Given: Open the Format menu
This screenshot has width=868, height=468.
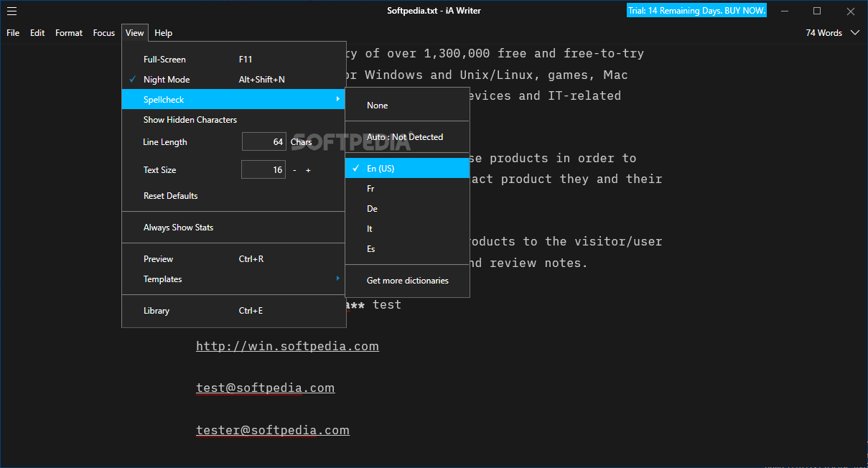Looking at the screenshot, I should coord(69,33).
